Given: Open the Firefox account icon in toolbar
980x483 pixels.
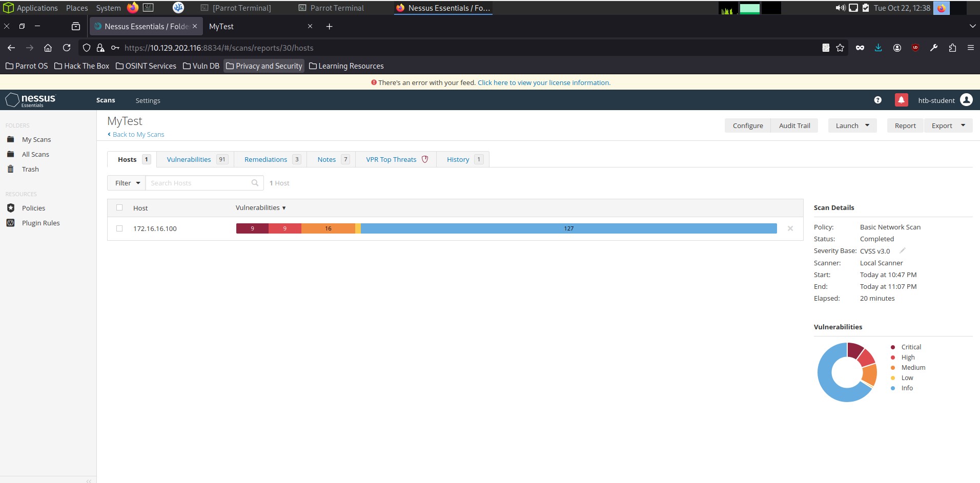Looking at the screenshot, I should click(897, 48).
